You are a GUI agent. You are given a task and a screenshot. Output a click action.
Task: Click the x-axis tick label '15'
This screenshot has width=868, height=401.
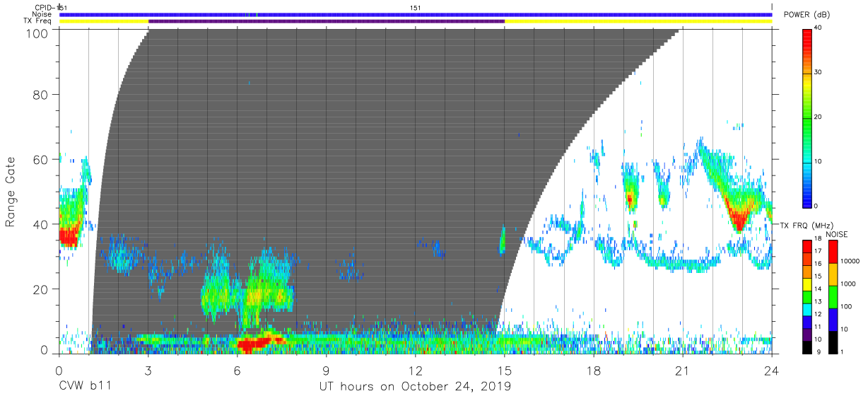pyautogui.click(x=504, y=370)
